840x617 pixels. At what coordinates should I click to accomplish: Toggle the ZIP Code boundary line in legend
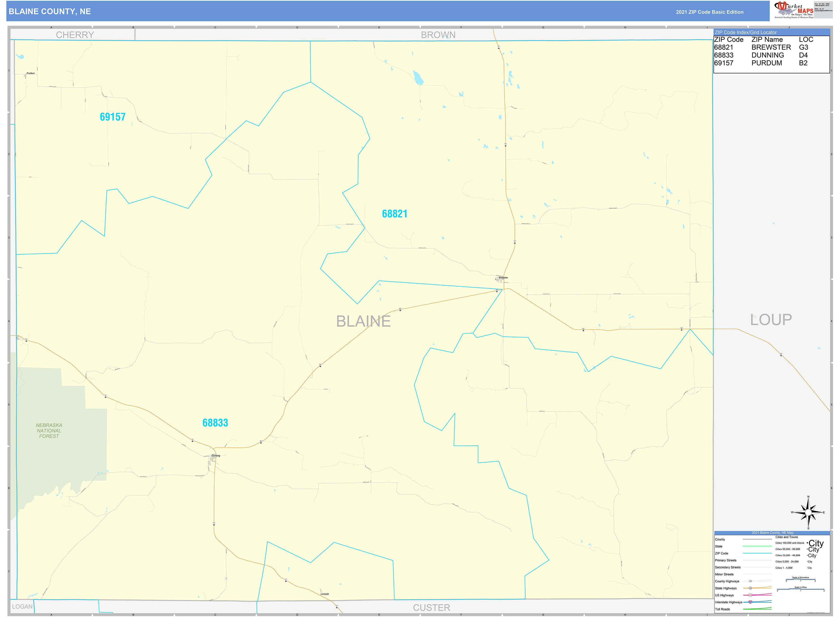pos(758,553)
